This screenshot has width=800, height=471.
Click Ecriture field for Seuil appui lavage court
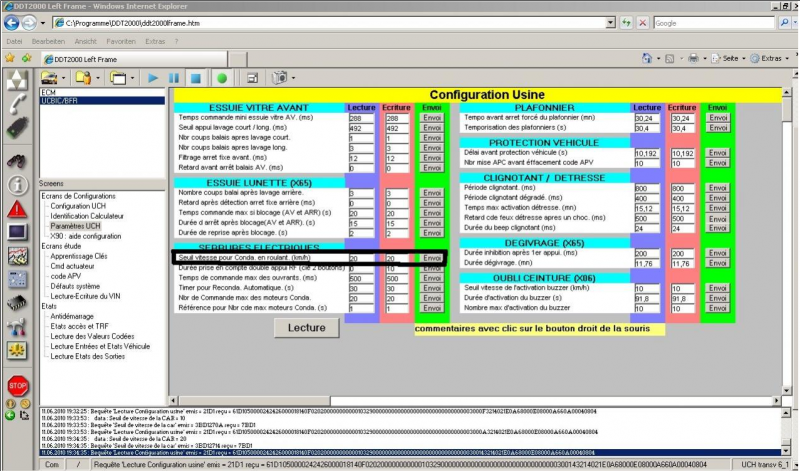pyautogui.click(x=396, y=128)
